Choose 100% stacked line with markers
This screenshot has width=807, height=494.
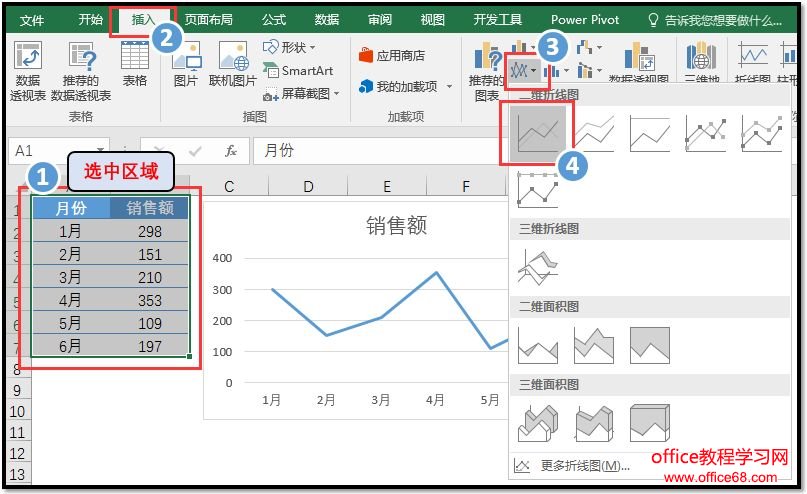coord(538,190)
